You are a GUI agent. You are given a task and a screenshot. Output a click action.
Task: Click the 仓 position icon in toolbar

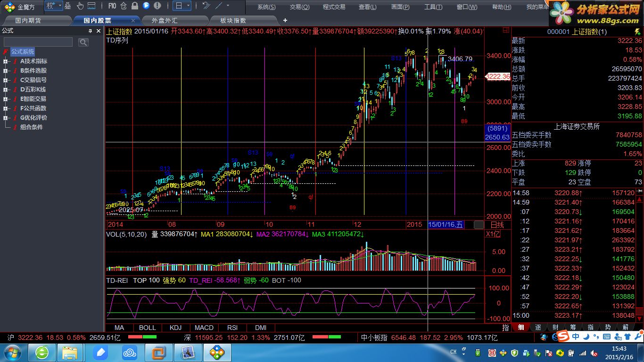pyautogui.click(x=124, y=6)
